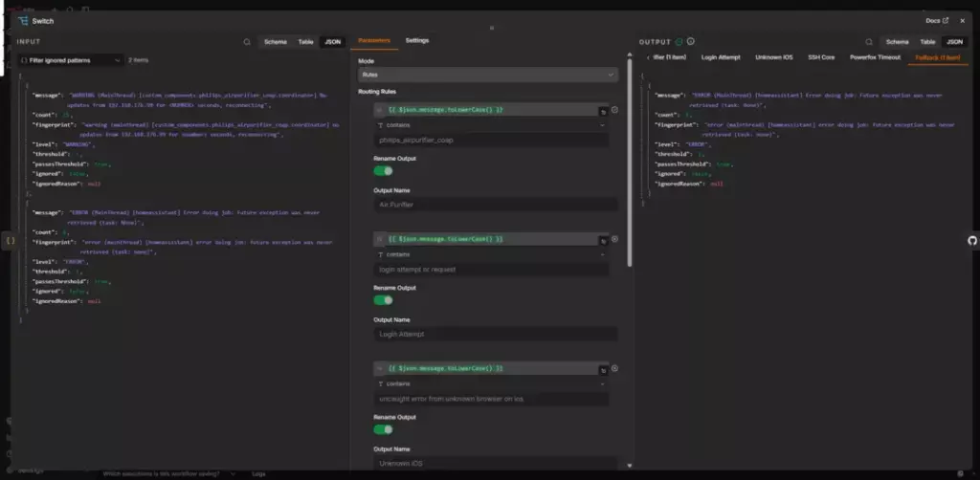Click the panel drag handle above Parameters
980x480 pixels.
tap(492, 28)
